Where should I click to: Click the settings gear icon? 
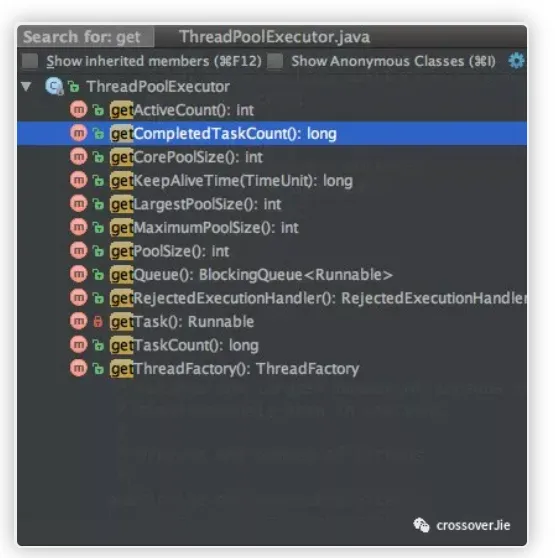click(x=516, y=61)
